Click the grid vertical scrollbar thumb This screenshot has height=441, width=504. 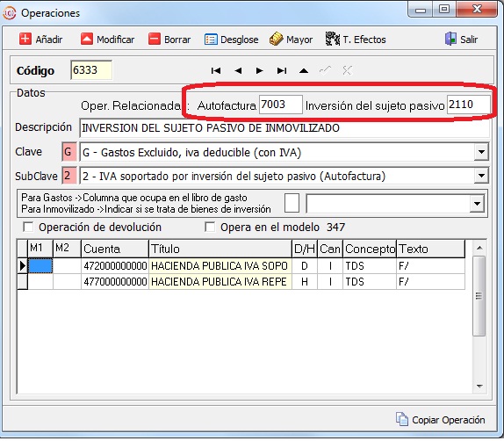click(479, 296)
